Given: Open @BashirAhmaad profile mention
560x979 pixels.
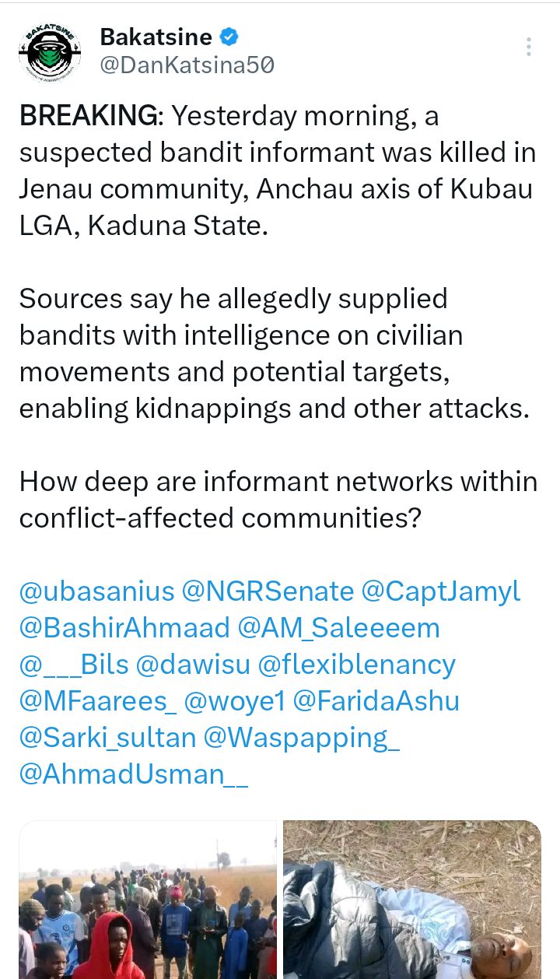Looking at the screenshot, I should tap(124, 628).
